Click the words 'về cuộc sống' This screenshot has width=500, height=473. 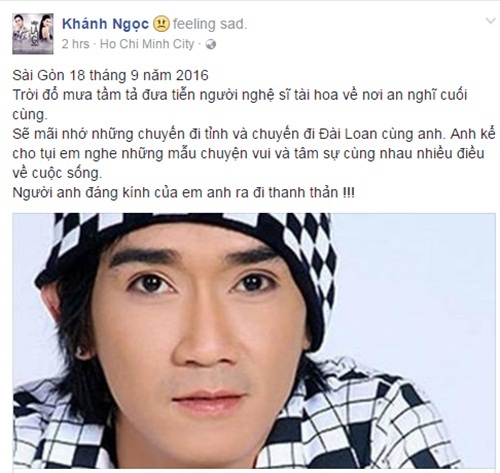[x=57, y=173]
